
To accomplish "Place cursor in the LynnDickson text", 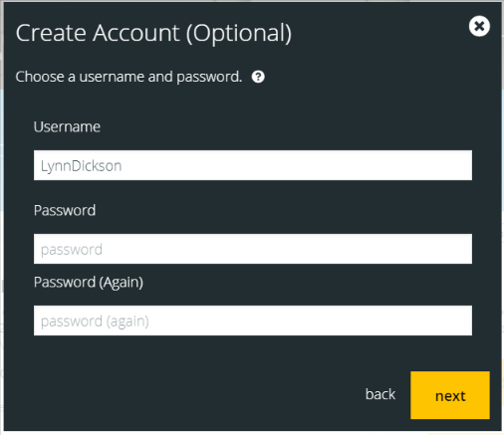I will (81, 166).
